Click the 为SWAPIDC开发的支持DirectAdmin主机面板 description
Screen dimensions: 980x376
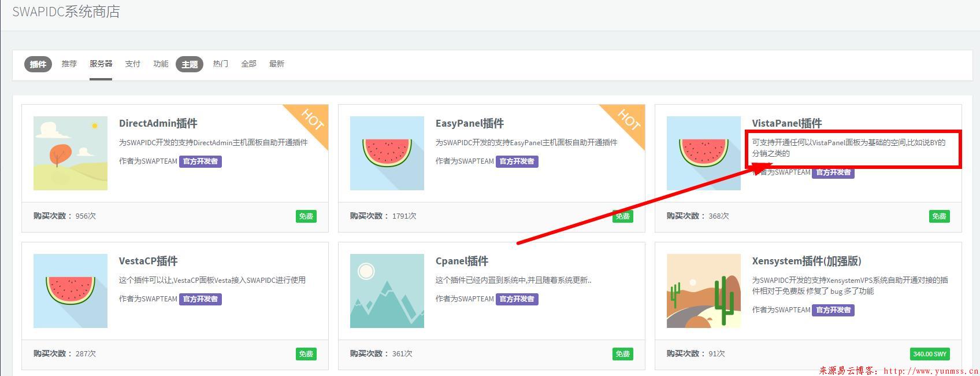(x=213, y=142)
